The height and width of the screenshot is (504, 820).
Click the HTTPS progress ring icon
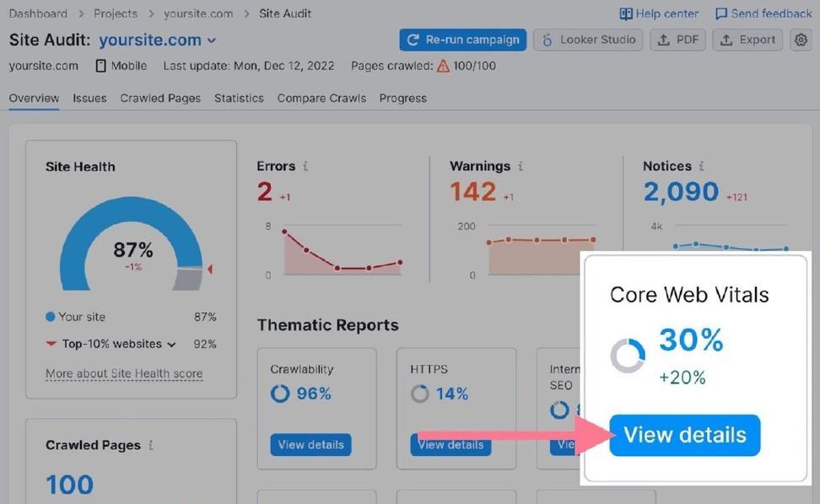tap(419, 394)
